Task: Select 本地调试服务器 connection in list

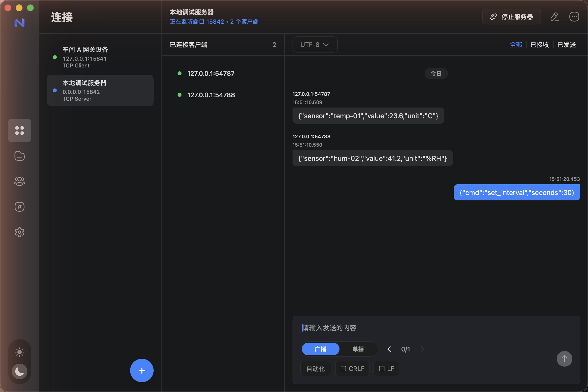Action: [x=100, y=90]
